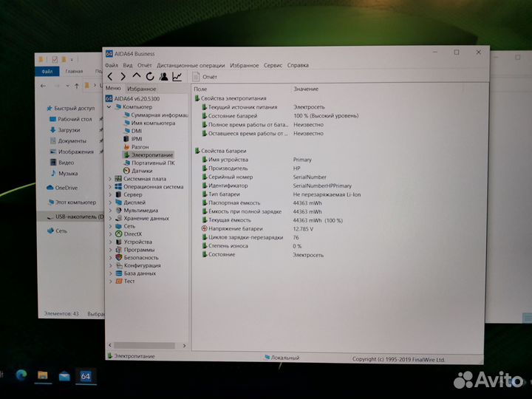
Task: Expand the Операционная система node
Action: click(110, 187)
